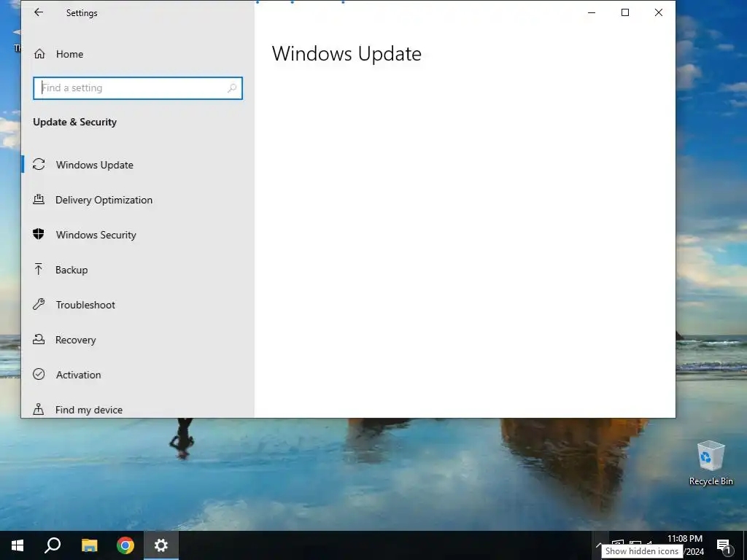Open taskbar Search

click(x=53, y=545)
